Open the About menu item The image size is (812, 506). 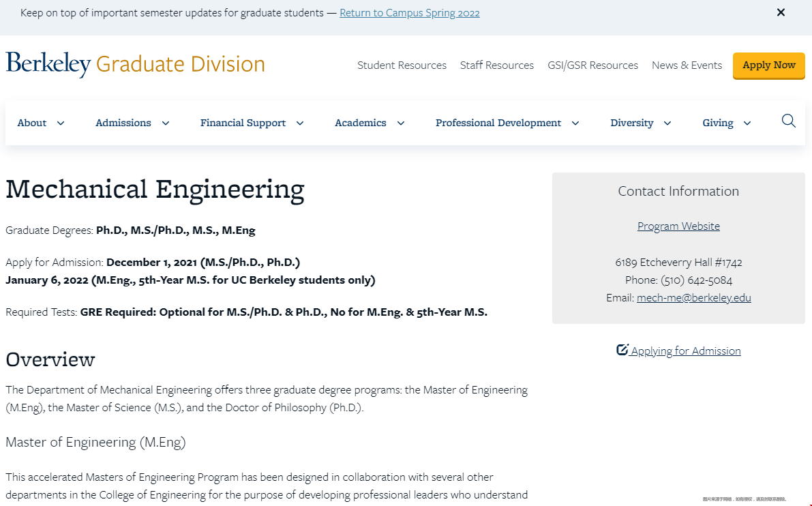click(31, 123)
